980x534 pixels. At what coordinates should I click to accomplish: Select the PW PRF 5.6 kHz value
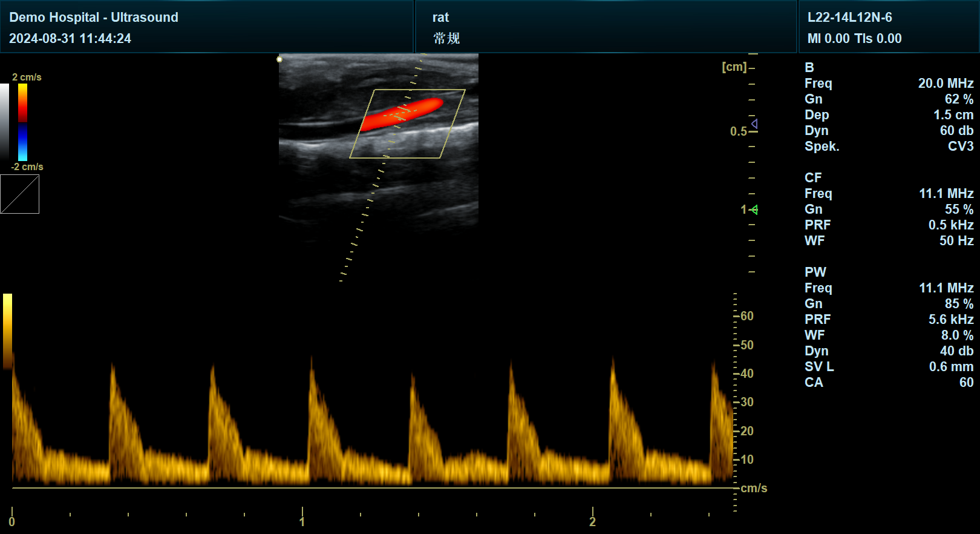tap(951, 320)
